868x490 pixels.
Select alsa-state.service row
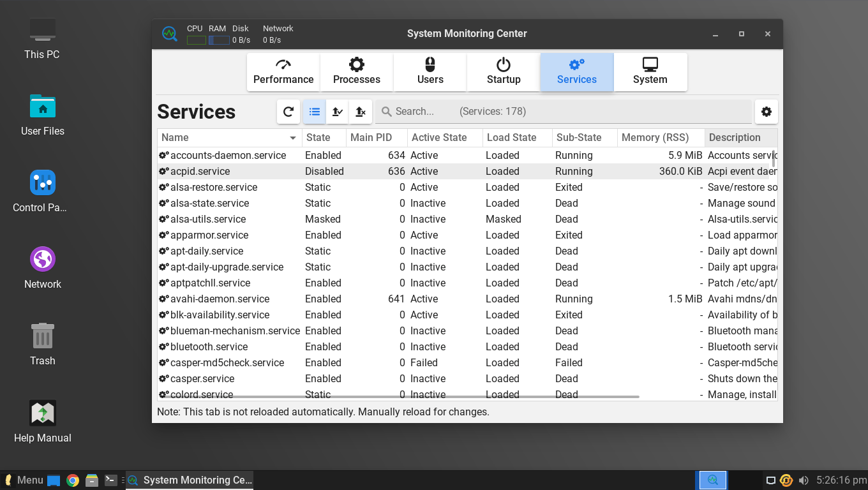pyautogui.click(x=467, y=203)
